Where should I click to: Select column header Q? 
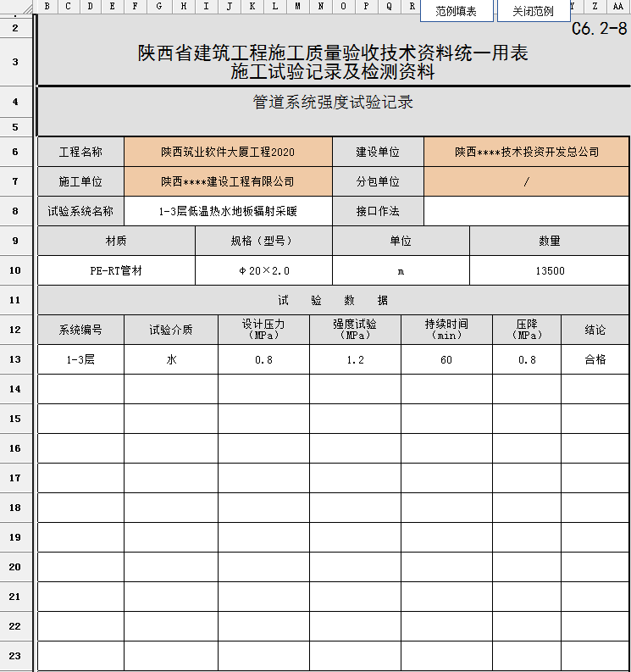coord(389,6)
